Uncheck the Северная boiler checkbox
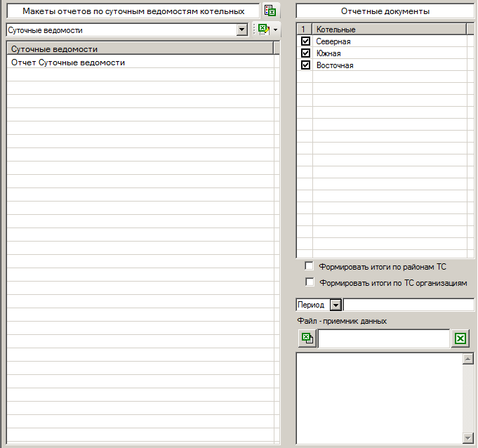 305,41
